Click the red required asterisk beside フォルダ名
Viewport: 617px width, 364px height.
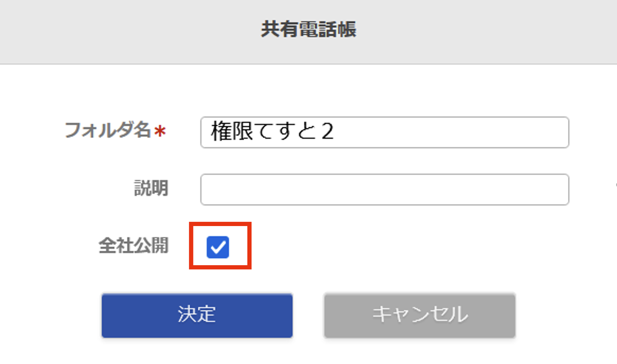(x=160, y=132)
